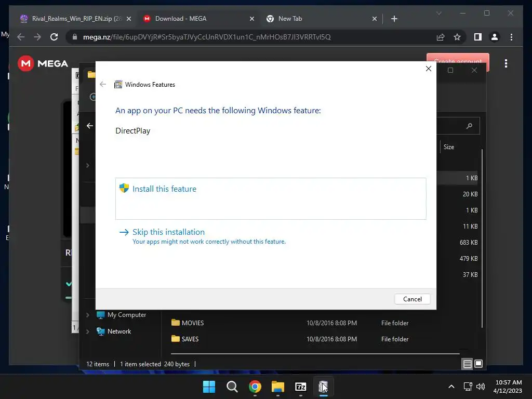This screenshot has width=532, height=399.
Task: Switch File Explorer to large icons view
Action: [478, 364]
